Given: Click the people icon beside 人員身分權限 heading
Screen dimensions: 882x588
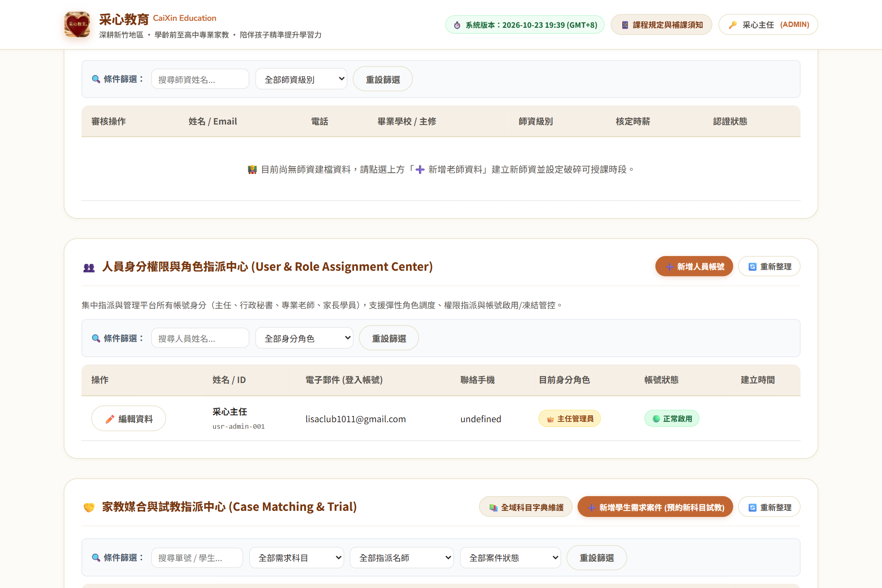Looking at the screenshot, I should coord(89,268).
